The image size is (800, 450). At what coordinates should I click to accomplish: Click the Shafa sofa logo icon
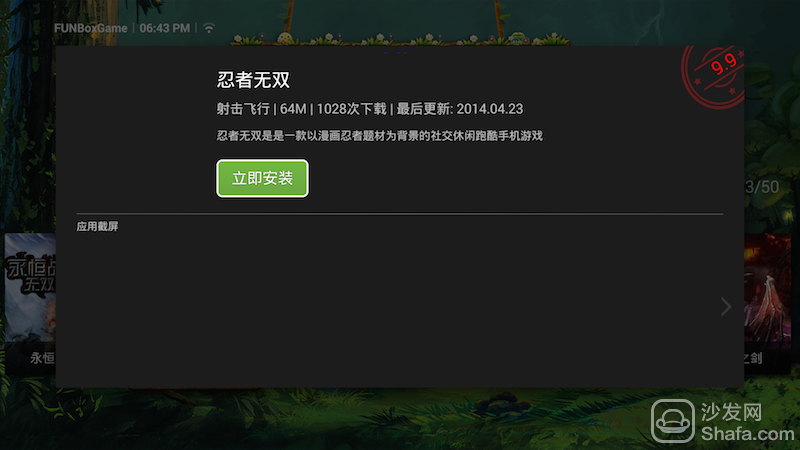click(673, 421)
